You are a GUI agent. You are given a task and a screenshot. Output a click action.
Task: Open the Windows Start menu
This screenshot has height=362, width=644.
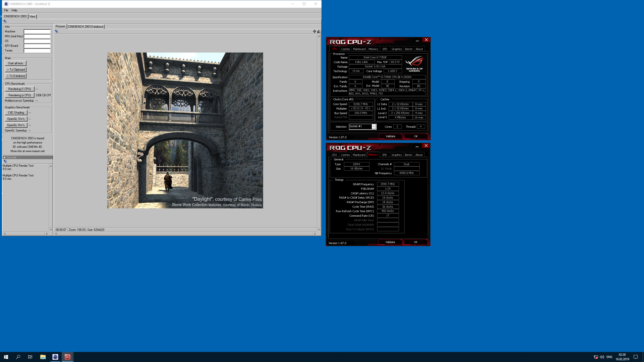click(6, 357)
